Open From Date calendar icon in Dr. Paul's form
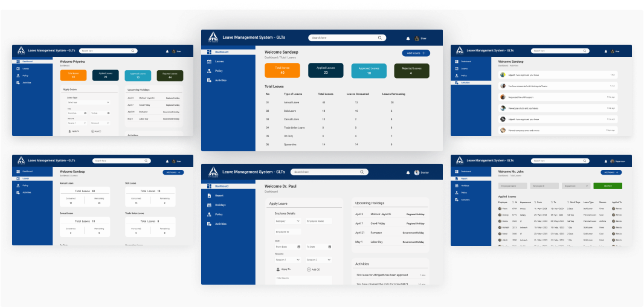This screenshot has width=644, height=307. pos(300,247)
